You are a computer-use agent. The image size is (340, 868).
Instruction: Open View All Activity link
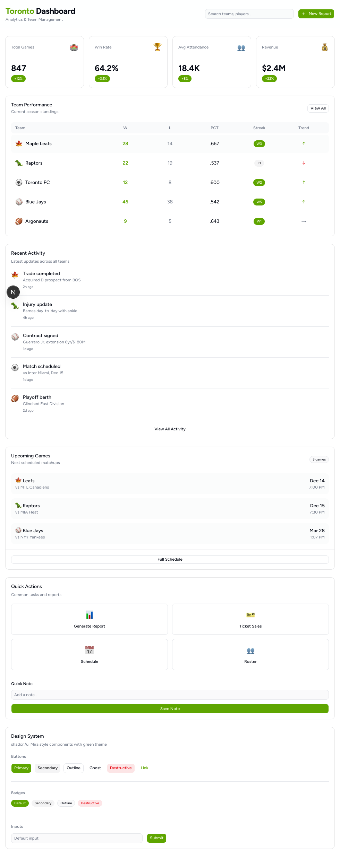coord(170,429)
